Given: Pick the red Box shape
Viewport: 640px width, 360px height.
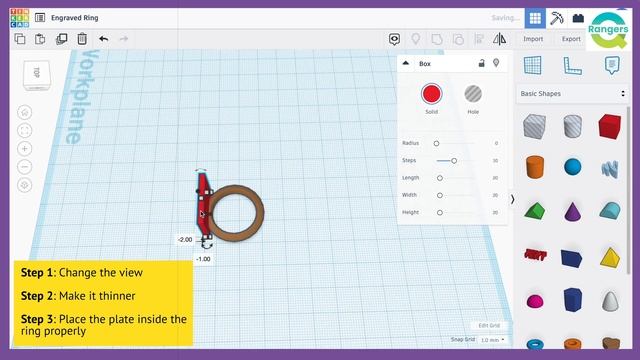Looking at the screenshot, I should [610, 127].
